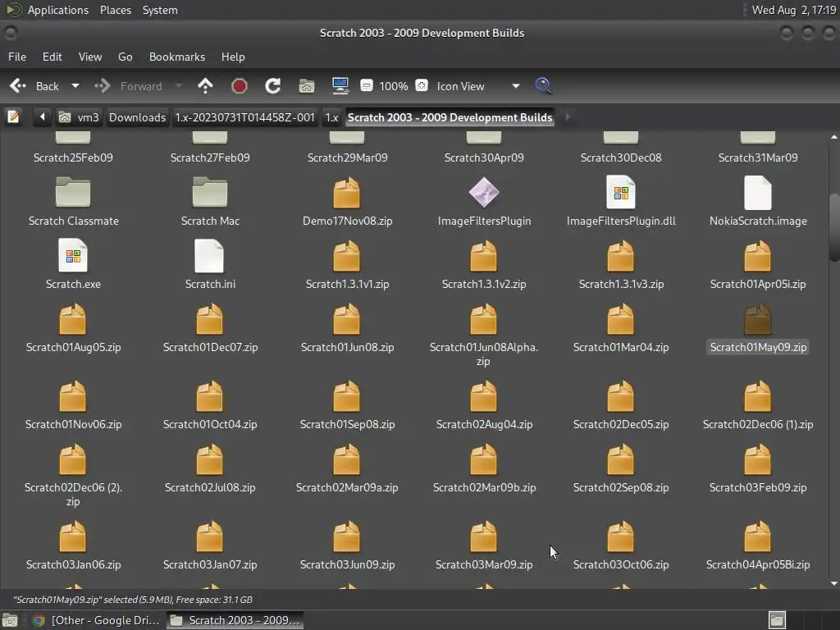
Task: Click scrollbar down arrow
Action: tap(834, 583)
